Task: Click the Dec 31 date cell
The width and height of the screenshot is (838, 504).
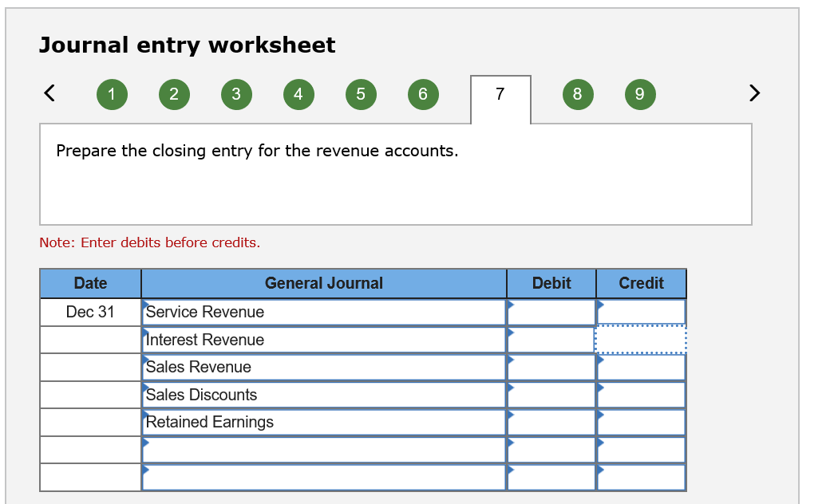Action: coord(90,313)
